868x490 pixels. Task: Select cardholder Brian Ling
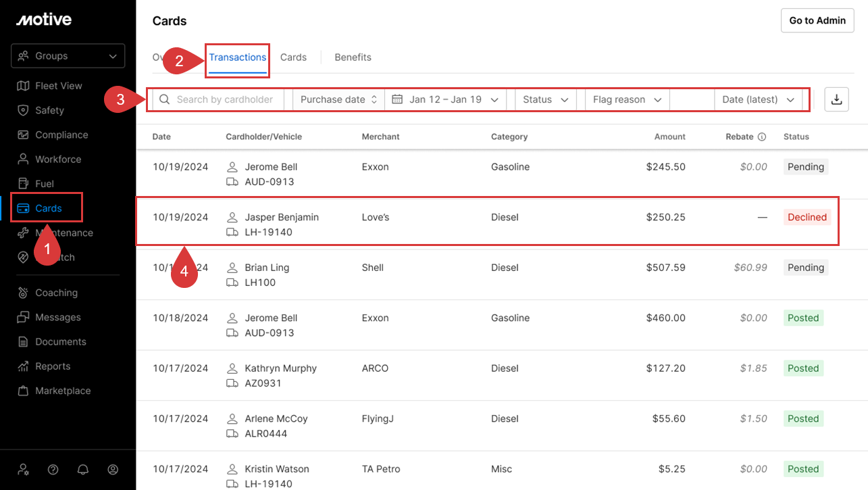(x=267, y=268)
